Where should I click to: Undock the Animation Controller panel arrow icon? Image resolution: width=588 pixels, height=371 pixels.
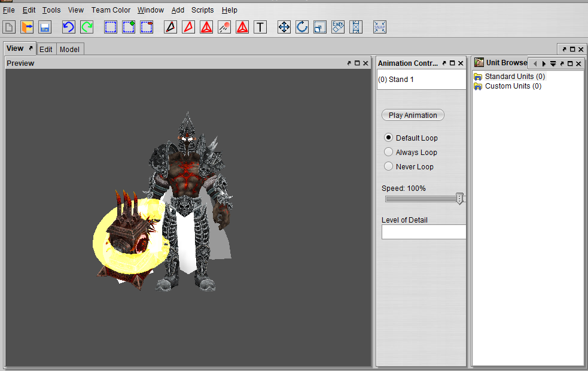[x=444, y=63]
